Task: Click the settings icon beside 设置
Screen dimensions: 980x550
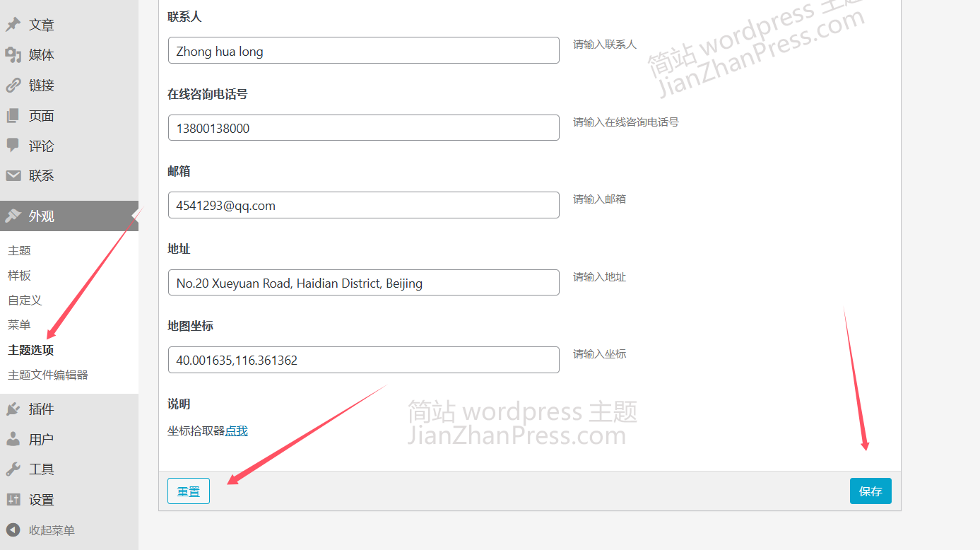Action: tap(13, 500)
